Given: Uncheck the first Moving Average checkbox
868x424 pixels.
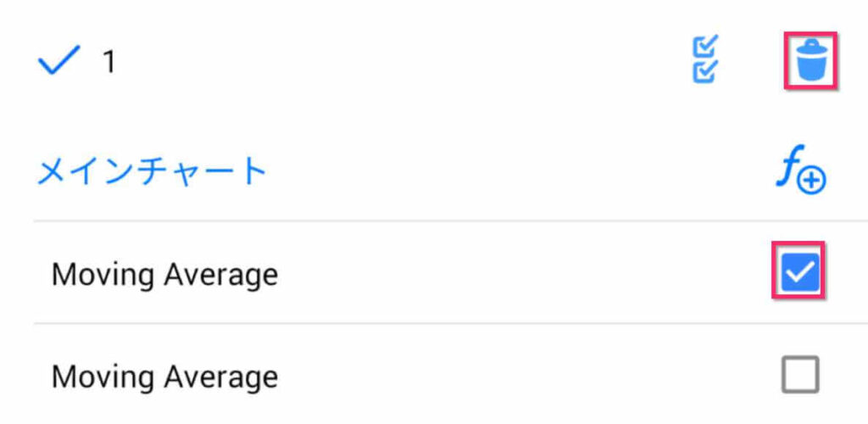Looking at the screenshot, I should pyautogui.click(x=799, y=272).
